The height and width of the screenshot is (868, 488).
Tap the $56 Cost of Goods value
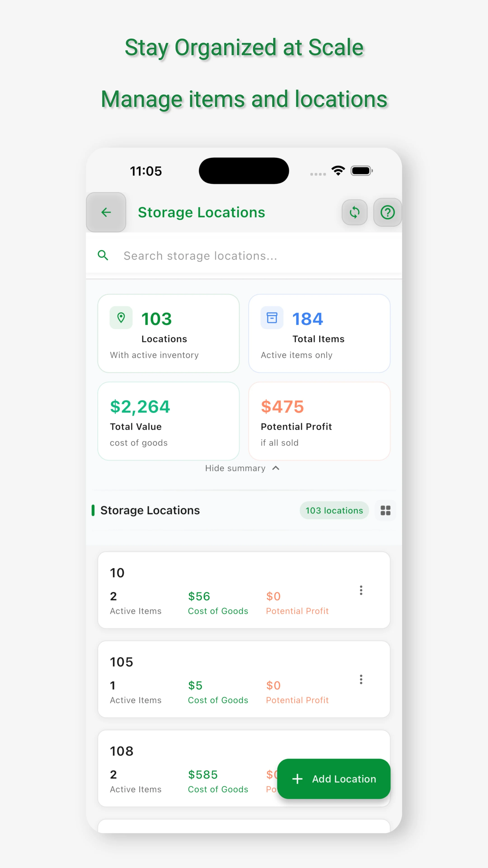pos(199,596)
